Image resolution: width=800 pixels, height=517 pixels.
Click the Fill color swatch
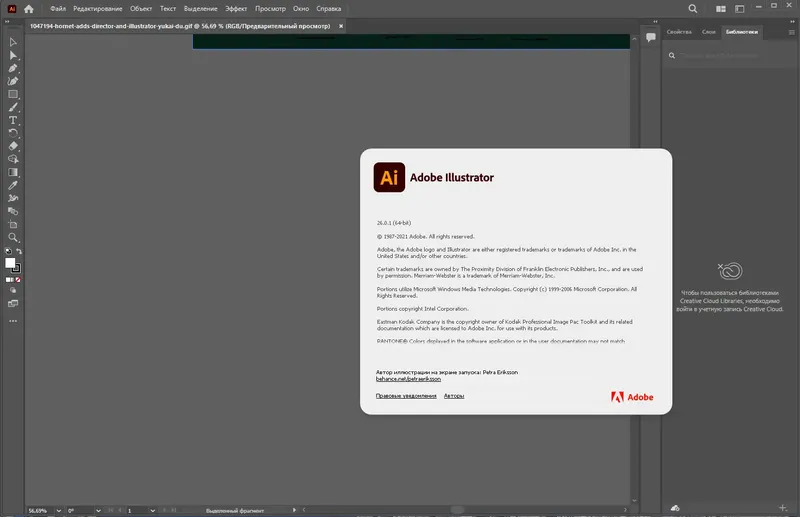[x=10, y=263]
